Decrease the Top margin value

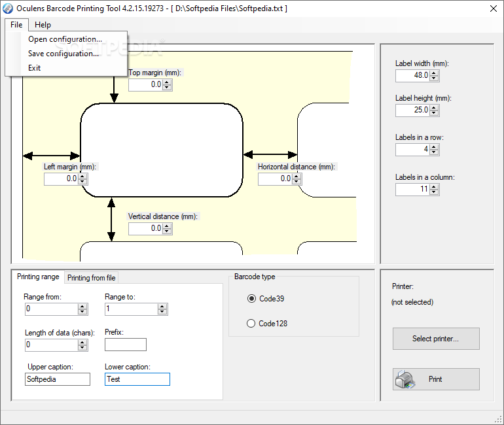click(x=167, y=88)
